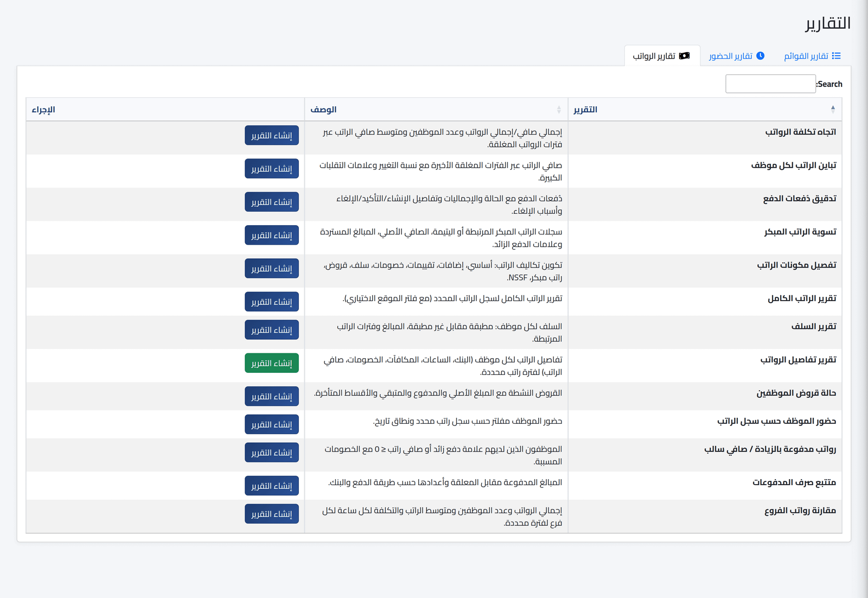Click the clock icon beside تقارير الحضور
Viewport: 868px width, 598px height.
click(760, 56)
